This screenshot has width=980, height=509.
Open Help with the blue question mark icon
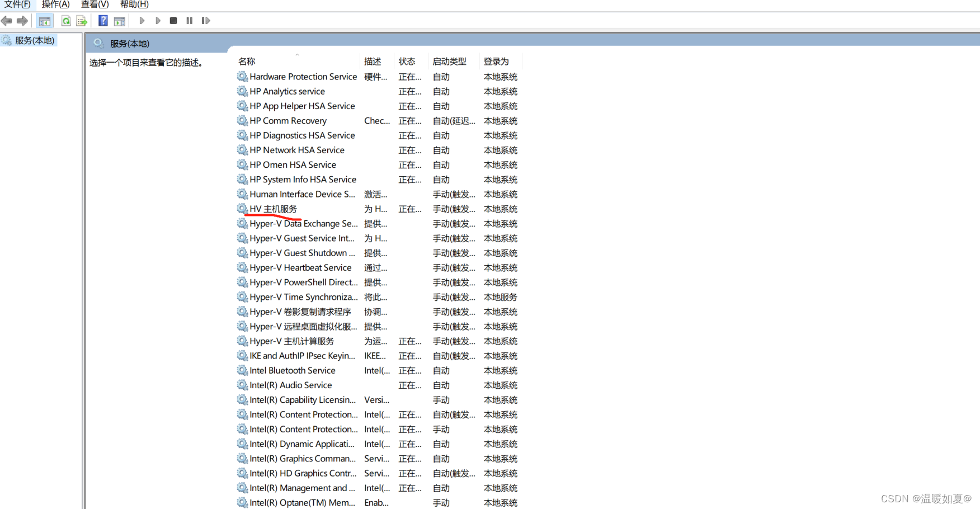pyautogui.click(x=103, y=21)
